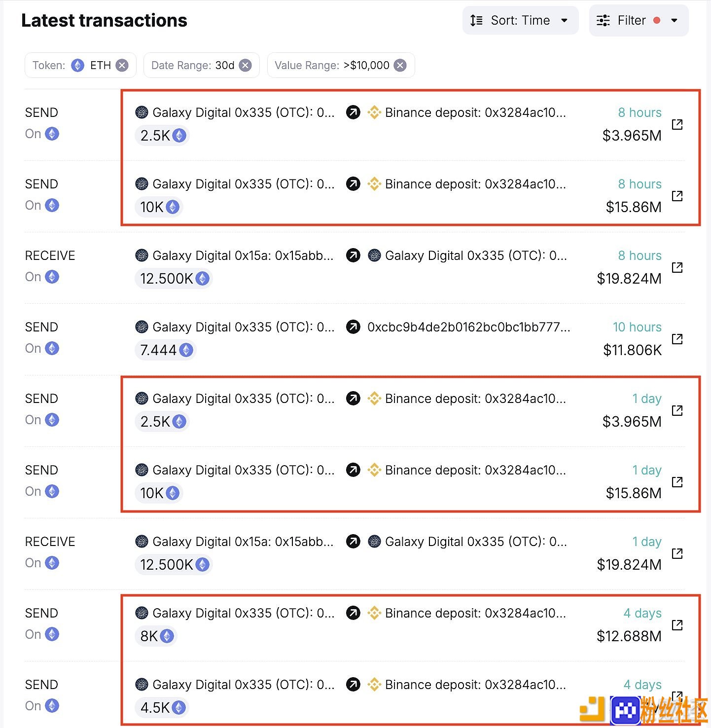Screen dimensions: 711x728
Task: Click ETH icon in the token filter chip
Action: coord(78,65)
